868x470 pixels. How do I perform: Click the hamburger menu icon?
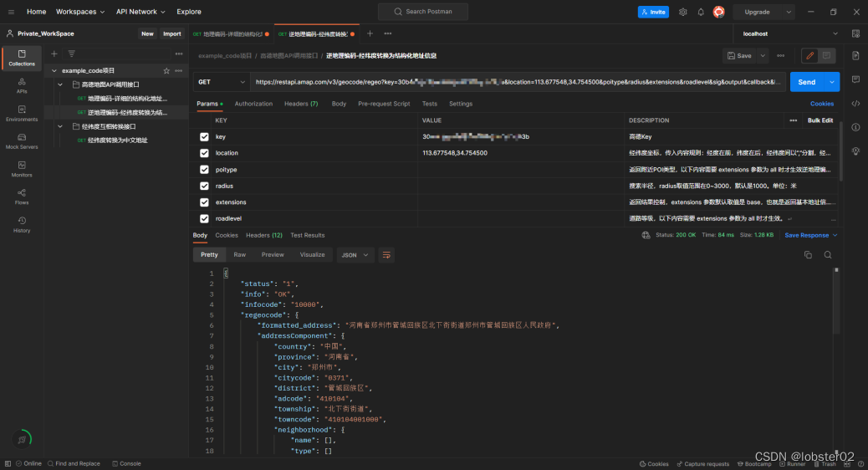pos(11,12)
